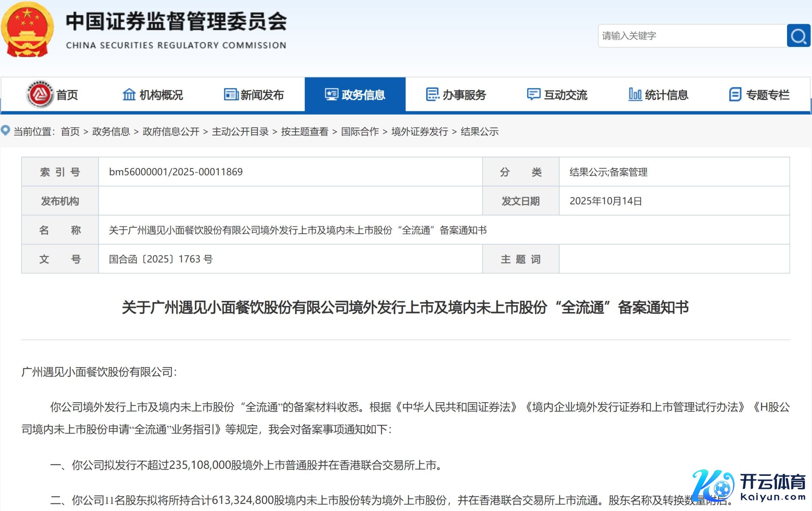812x511 pixels.
Task: Click the 结果公示 breadcrumb link
Action: coord(479,132)
